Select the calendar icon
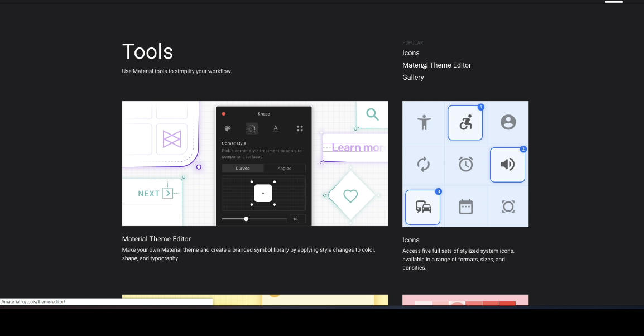Screen dimensions: 644x336 click(466, 207)
